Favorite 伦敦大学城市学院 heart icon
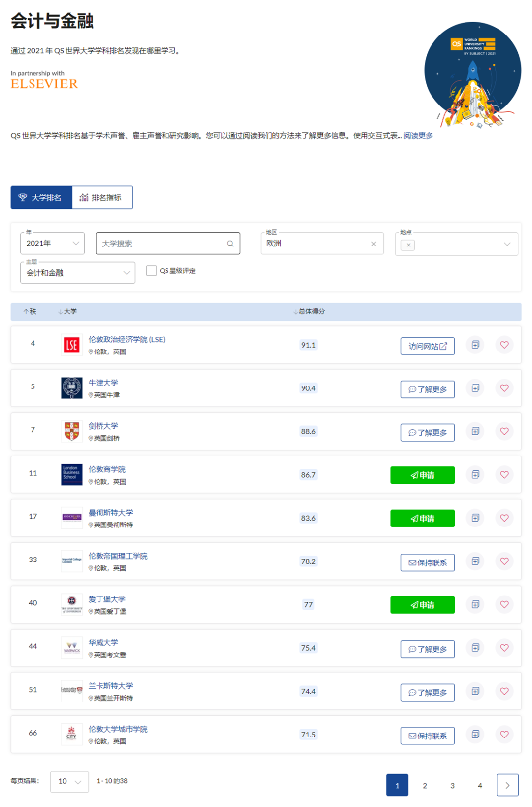Image resolution: width=532 pixels, height=807 pixels. coord(504,735)
